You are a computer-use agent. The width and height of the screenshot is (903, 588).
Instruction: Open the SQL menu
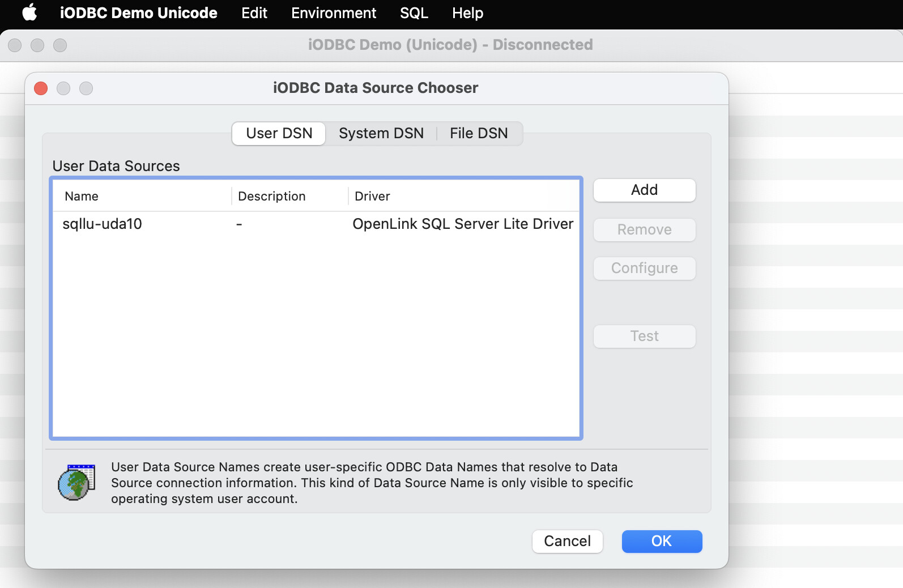(414, 12)
